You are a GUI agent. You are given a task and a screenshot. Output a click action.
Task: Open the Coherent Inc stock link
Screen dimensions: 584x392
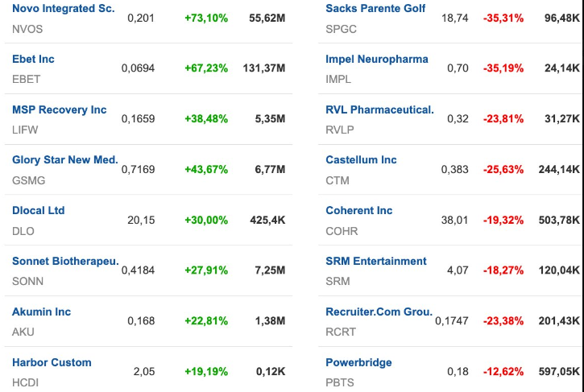click(x=359, y=211)
